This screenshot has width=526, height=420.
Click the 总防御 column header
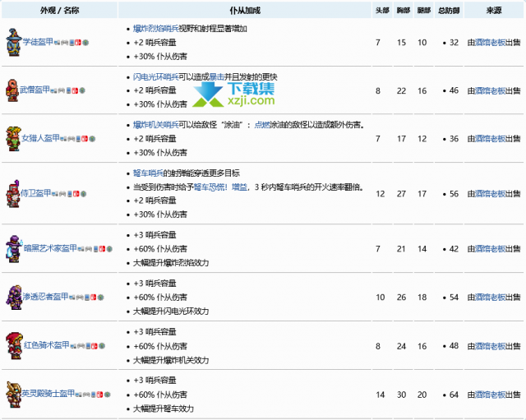pyautogui.click(x=450, y=10)
